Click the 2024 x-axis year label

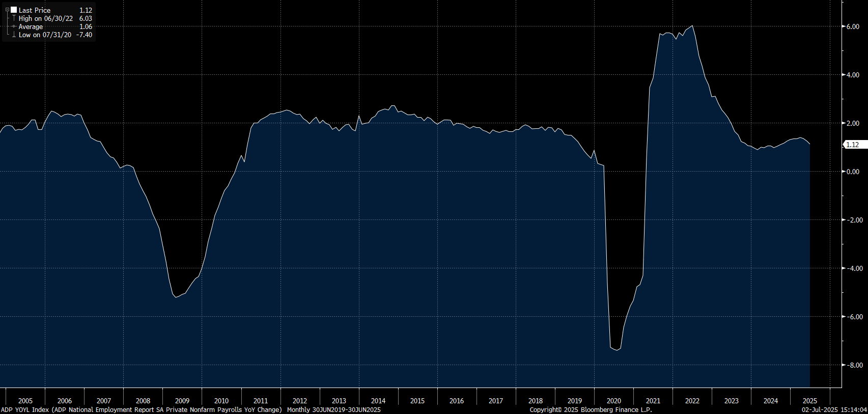tap(771, 401)
